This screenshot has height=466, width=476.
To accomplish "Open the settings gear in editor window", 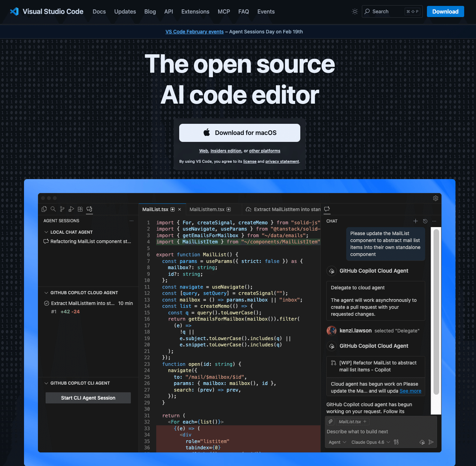I will click(435, 198).
